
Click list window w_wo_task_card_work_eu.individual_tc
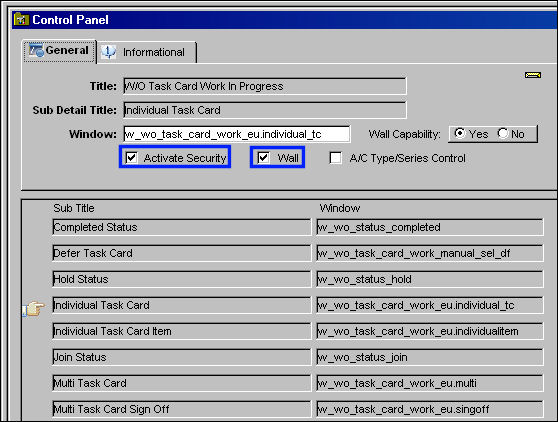(430, 305)
